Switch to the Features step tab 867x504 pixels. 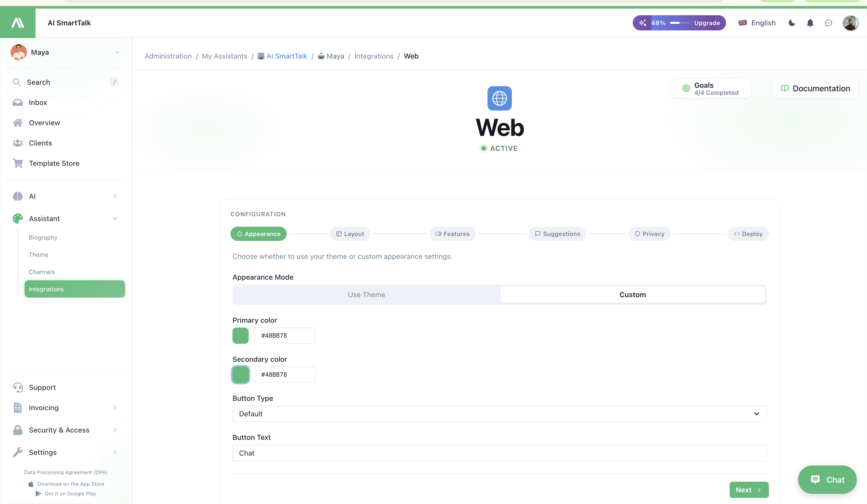(x=453, y=234)
